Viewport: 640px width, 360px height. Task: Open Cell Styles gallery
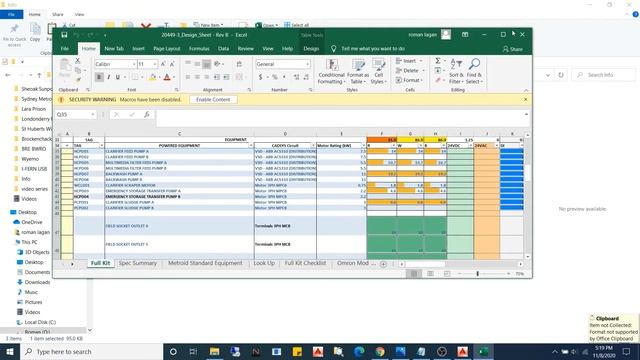378,72
